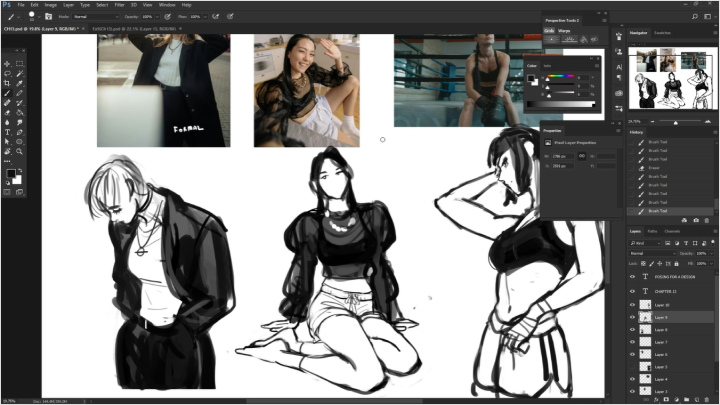Select the Zoom tool
Image resolution: width=720 pixels, height=405 pixels.
tap(20, 152)
